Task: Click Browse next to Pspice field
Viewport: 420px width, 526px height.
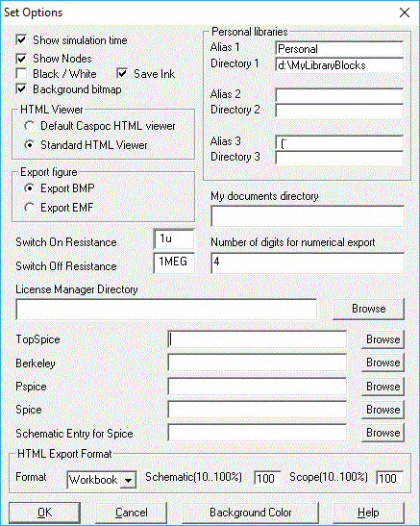Action: point(383,387)
